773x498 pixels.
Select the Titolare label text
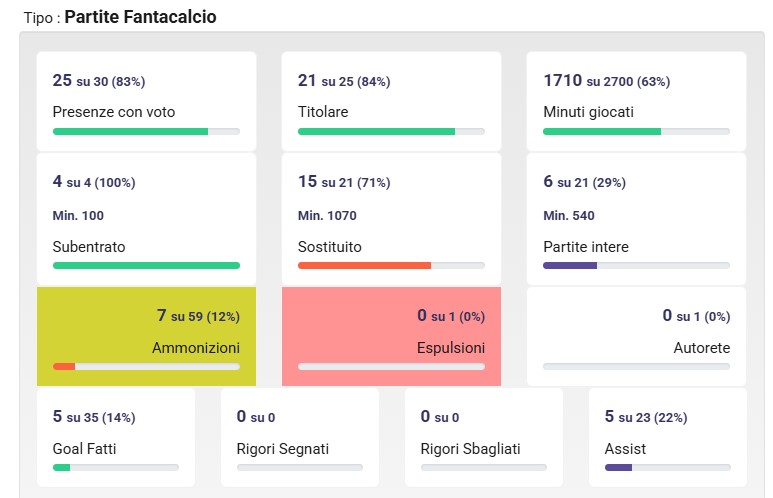[x=323, y=112]
